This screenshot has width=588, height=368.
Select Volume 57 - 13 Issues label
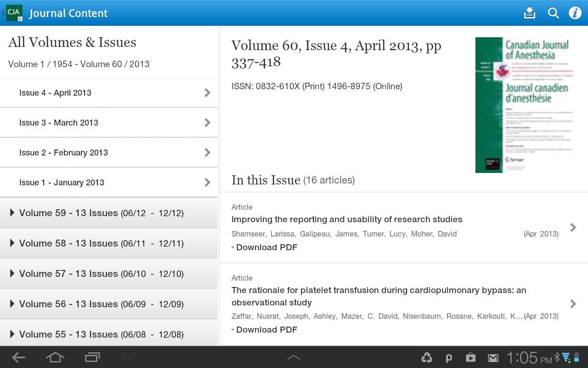coord(68,274)
